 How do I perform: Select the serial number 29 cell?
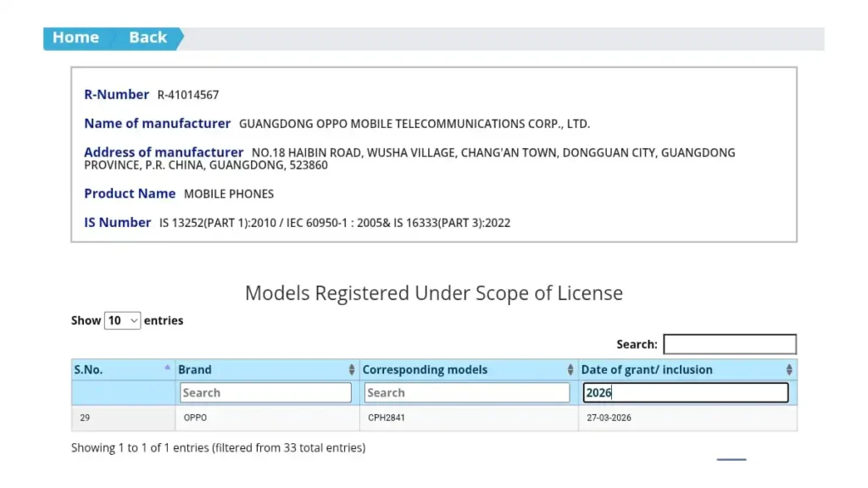click(85, 419)
